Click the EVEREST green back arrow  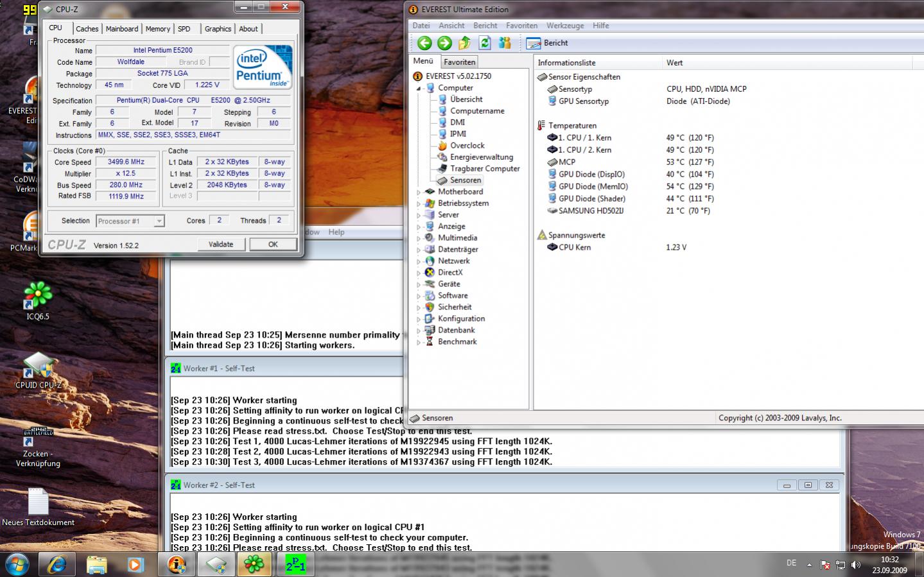pos(424,43)
